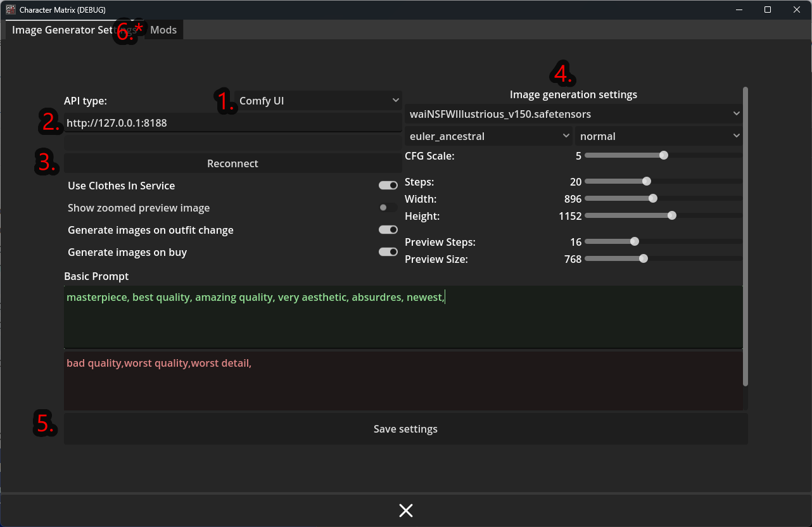Click the Save settings button

(405, 429)
